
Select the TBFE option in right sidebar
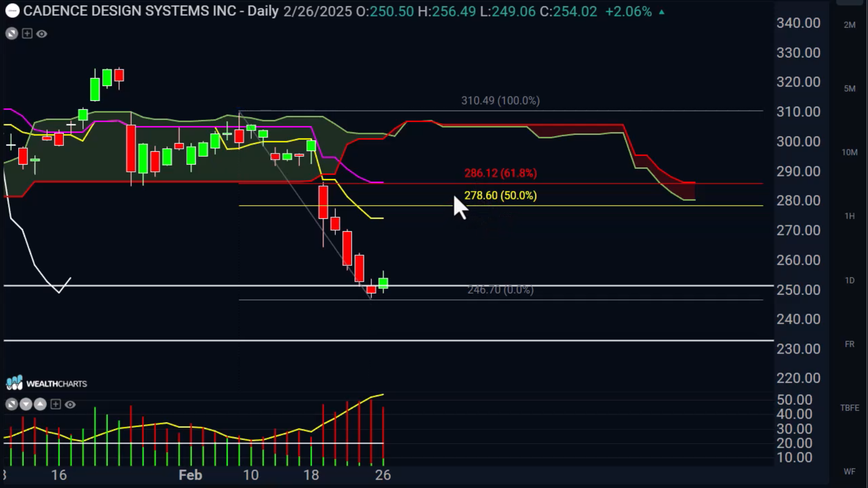(849, 408)
